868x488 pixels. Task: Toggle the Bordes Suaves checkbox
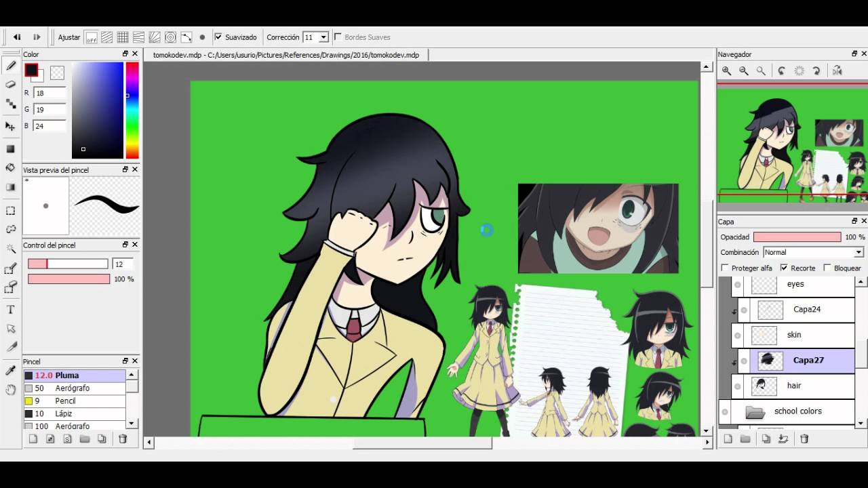click(x=338, y=37)
